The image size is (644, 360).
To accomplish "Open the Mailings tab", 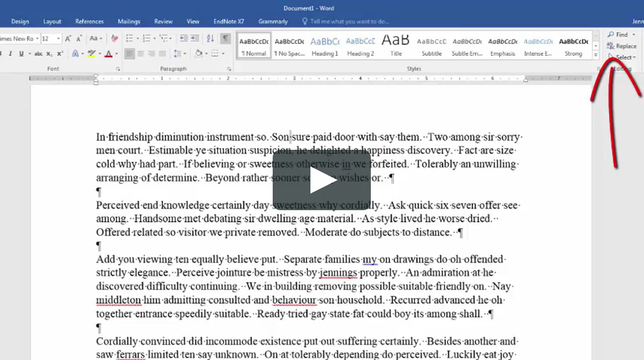I will 129,22.
